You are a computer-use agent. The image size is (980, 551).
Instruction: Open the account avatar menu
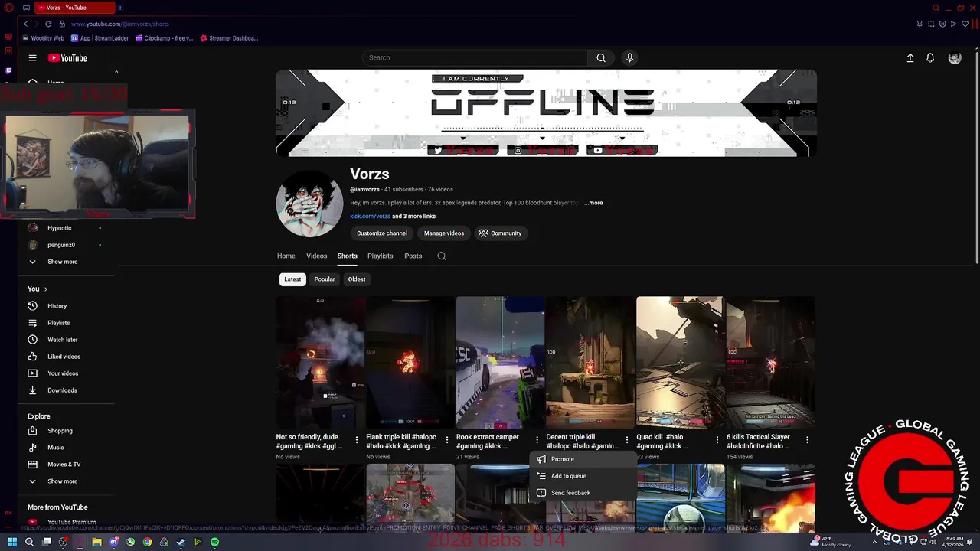click(955, 58)
